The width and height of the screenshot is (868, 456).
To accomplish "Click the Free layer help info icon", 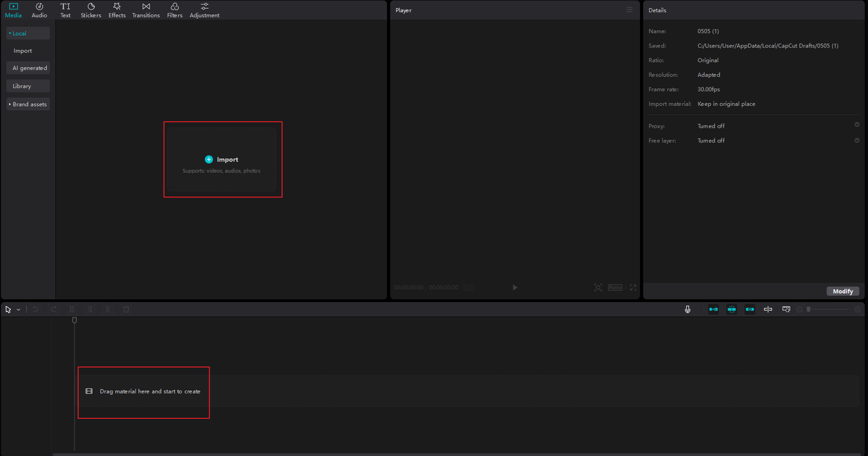I will click(x=857, y=140).
